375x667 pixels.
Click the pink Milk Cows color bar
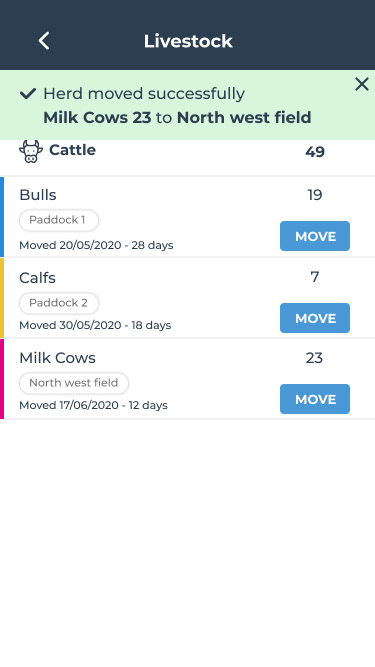coord(2,379)
